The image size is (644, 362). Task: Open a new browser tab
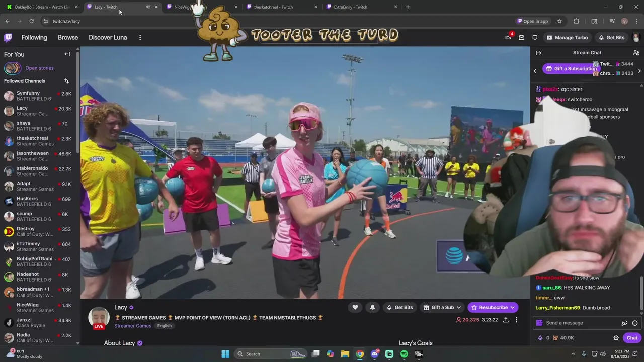408,7
